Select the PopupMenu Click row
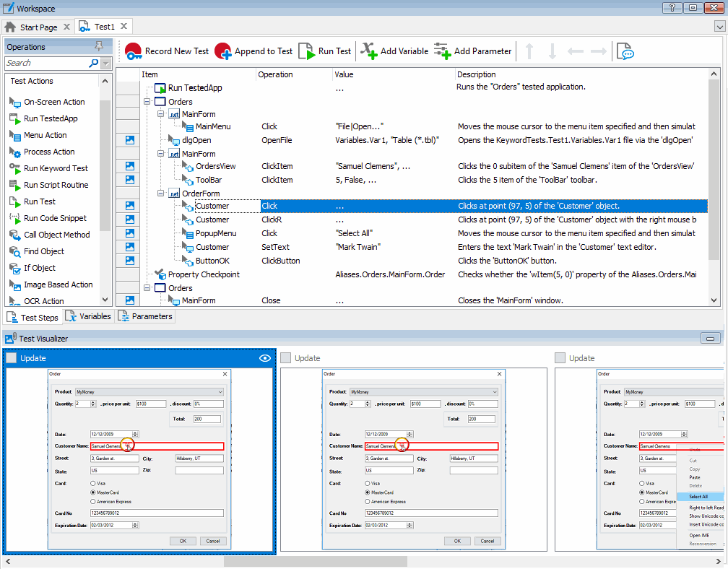The height and width of the screenshot is (569, 728). (423, 233)
